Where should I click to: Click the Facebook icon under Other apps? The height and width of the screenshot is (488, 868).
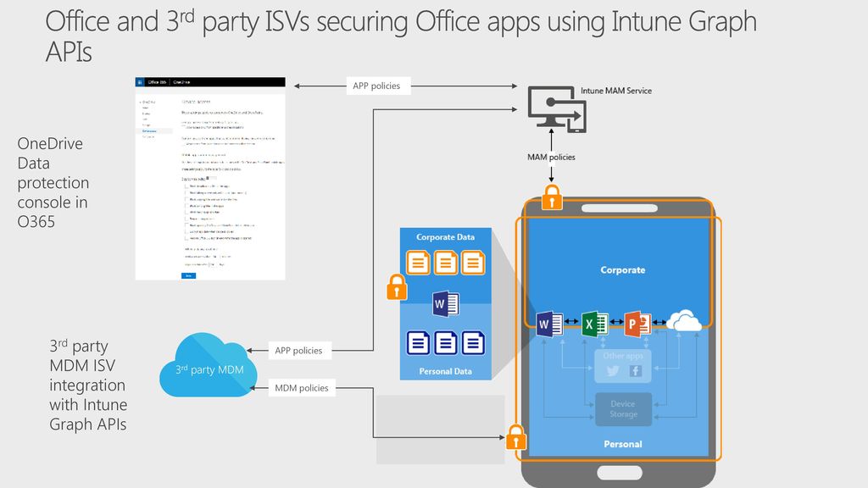pyautogui.click(x=635, y=371)
